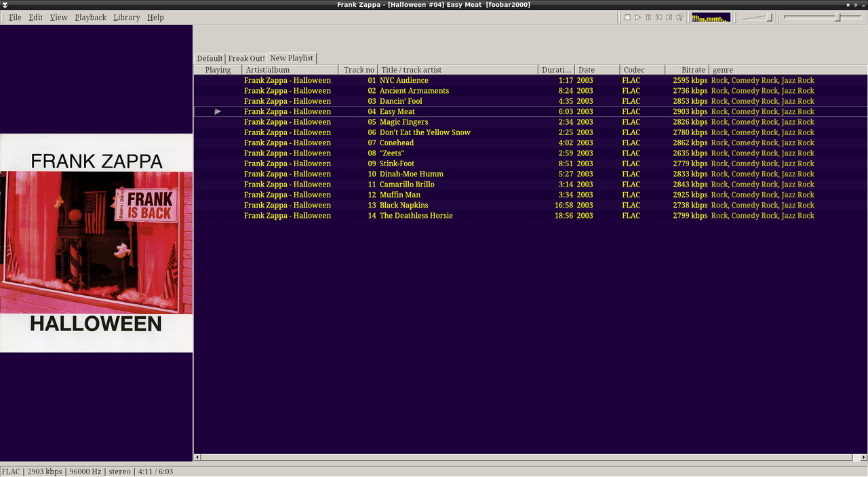
Task: Sort by Artist/album column header
Action: coord(290,70)
